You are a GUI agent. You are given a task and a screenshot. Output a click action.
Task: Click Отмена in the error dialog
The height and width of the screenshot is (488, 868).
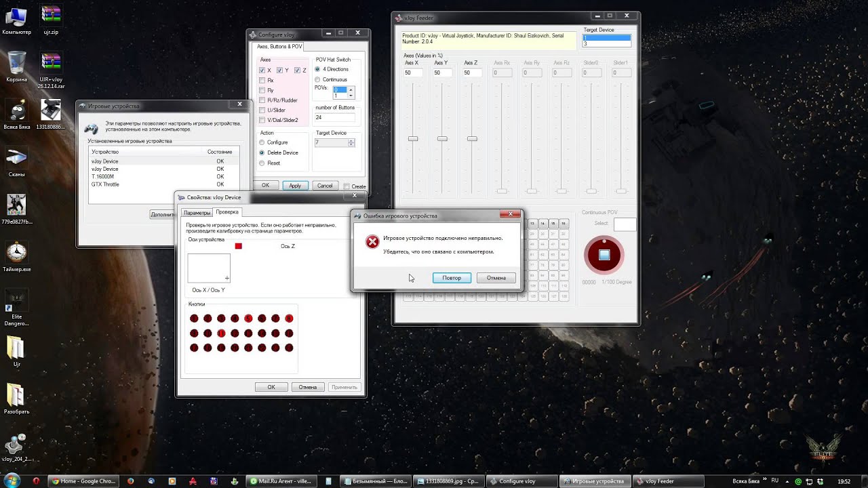[x=496, y=278]
